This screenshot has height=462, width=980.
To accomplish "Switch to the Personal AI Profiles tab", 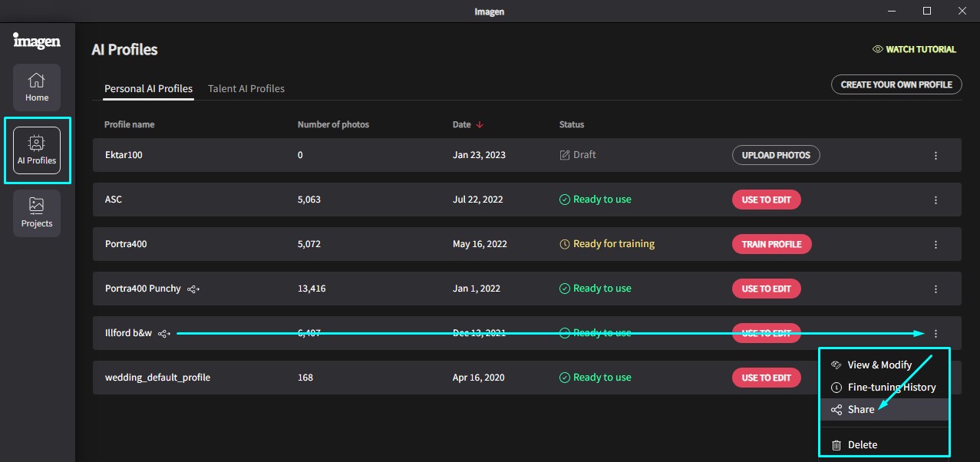I will pos(148,89).
